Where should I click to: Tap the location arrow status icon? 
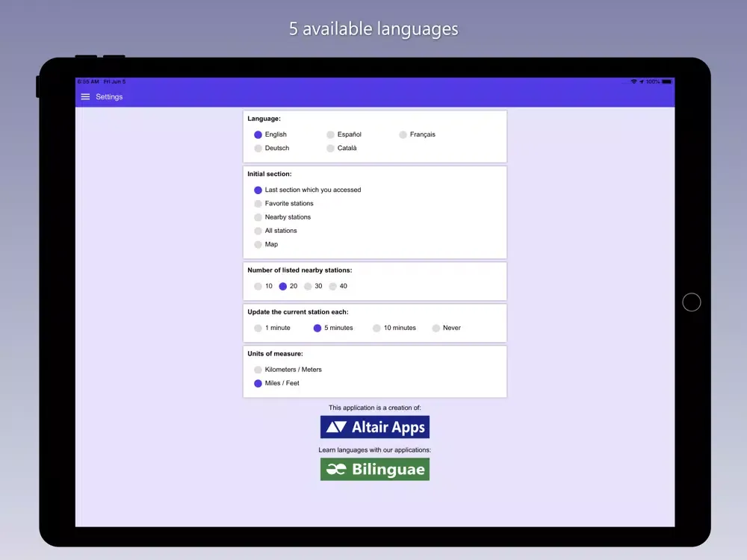[x=641, y=82]
